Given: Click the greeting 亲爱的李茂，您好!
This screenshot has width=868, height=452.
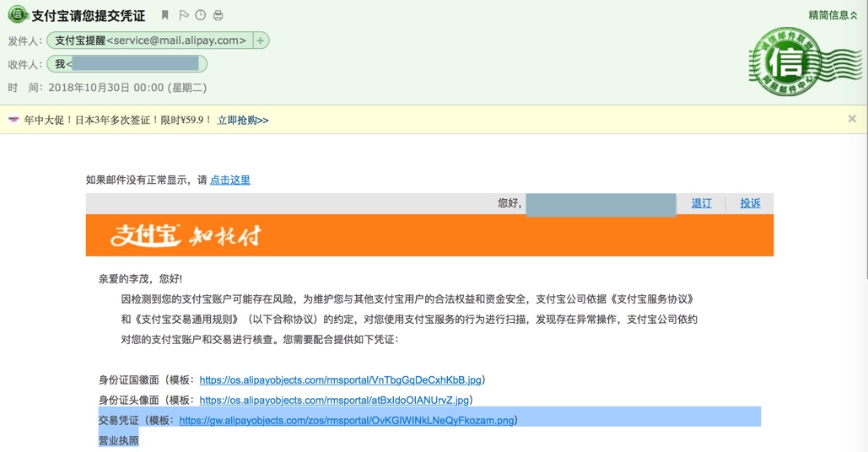Looking at the screenshot, I should coord(140,279).
